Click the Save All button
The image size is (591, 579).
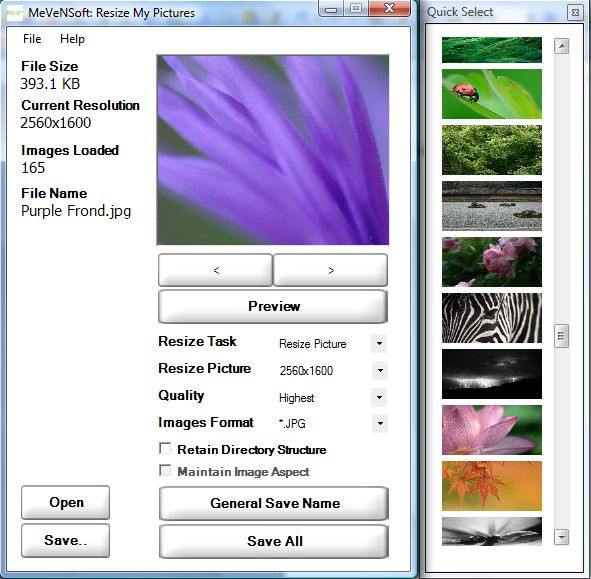(274, 541)
